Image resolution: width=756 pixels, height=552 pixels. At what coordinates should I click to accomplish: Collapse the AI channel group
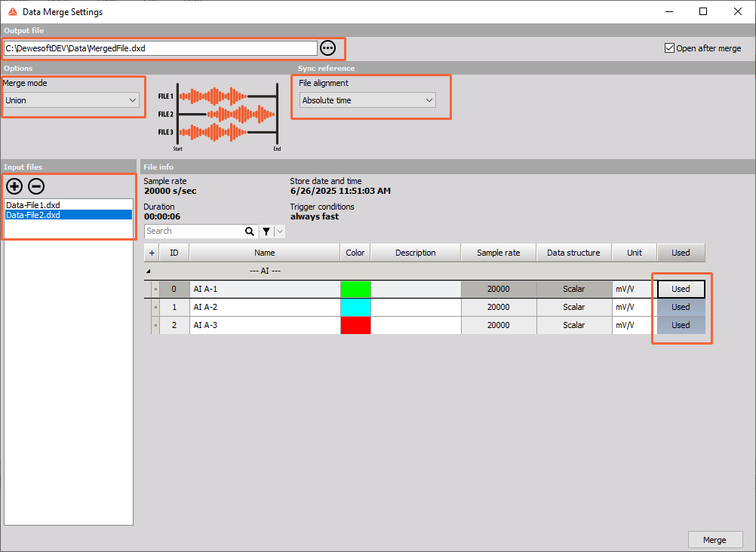tap(148, 269)
